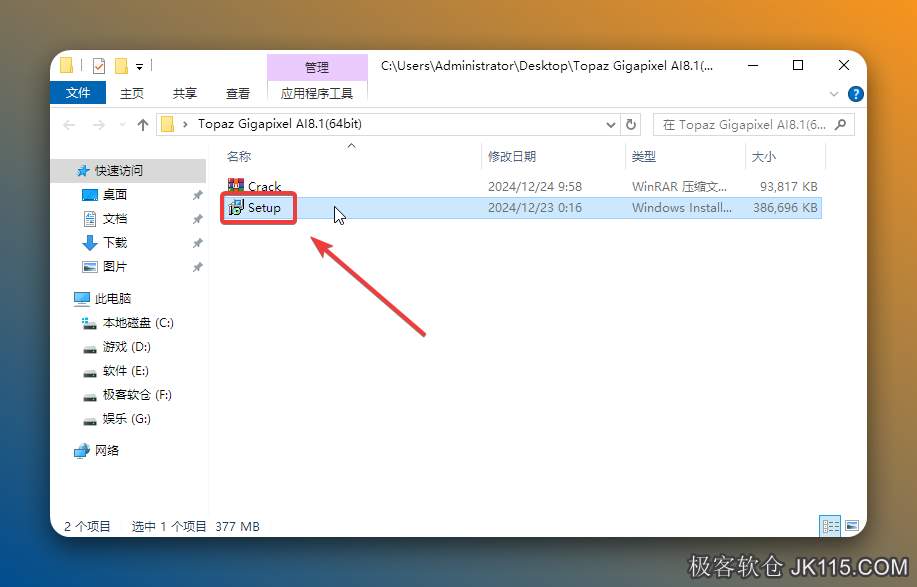917x587 pixels.
Task: Click the Crack date 2024/12/24 9:58
Action: [535, 186]
